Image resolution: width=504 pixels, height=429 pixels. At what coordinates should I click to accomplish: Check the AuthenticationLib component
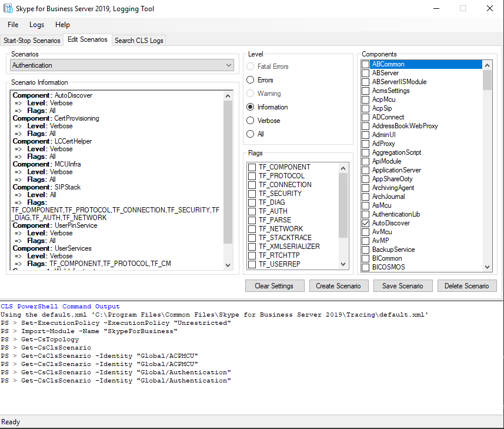click(365, 214)
